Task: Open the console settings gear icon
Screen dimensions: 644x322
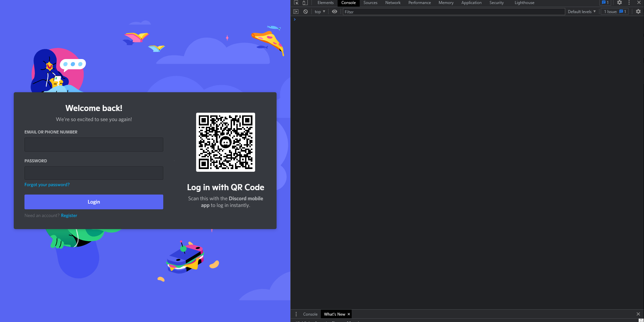Action: click(x=638, y=11)
